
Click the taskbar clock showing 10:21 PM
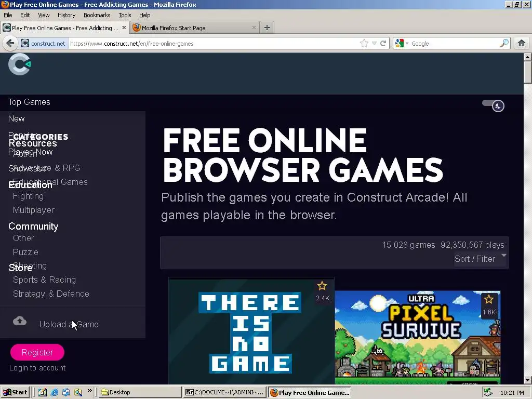[x=512, y=393]
